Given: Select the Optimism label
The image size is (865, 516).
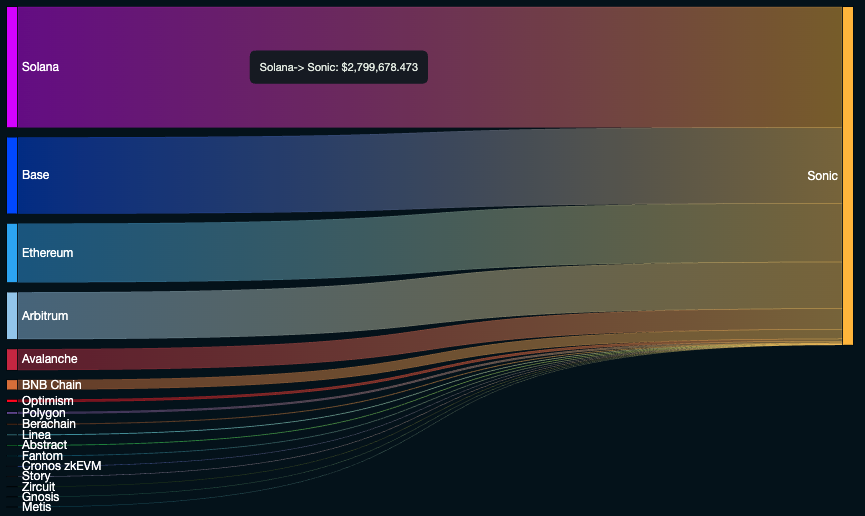Looking at the screenshot, I should click(x=47, y=401).
